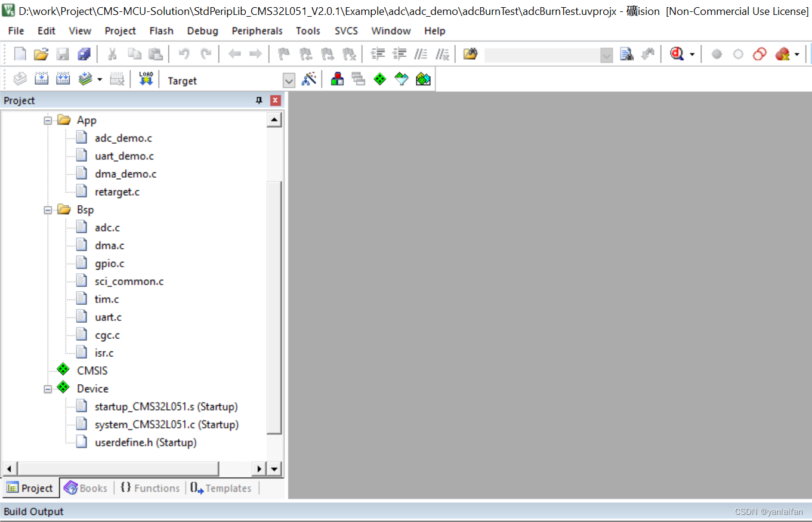Collapse the App folder in project tree

(x=48, y=120)
